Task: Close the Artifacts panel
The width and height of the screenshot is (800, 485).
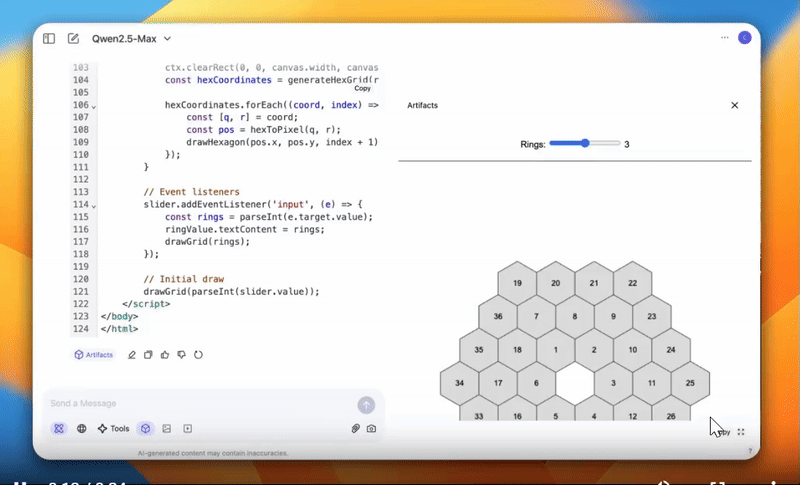Action: point(735,105)
